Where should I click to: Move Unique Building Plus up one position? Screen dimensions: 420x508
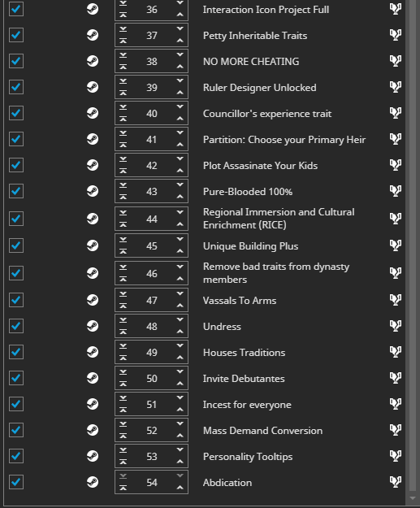tap(180, 251)
